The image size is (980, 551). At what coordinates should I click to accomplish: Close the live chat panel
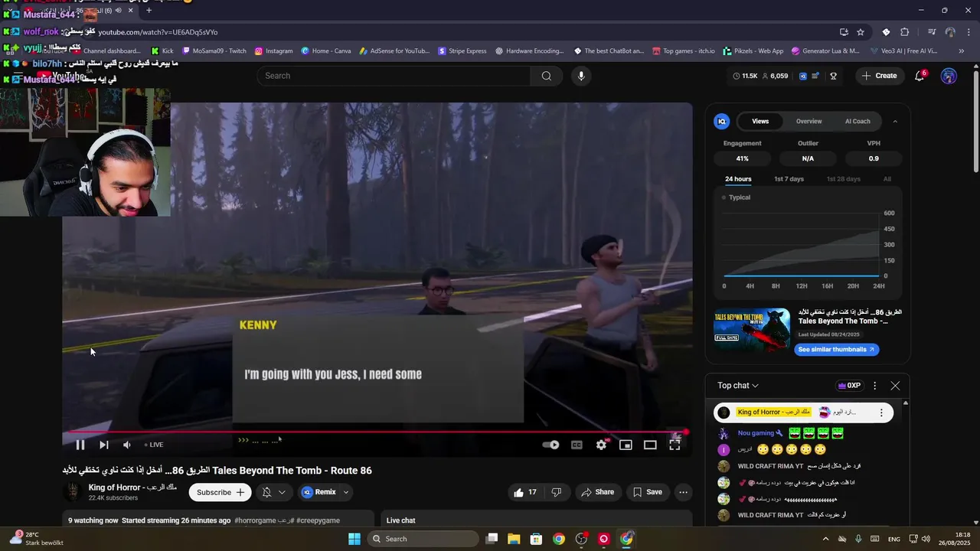tap(895, 386)
